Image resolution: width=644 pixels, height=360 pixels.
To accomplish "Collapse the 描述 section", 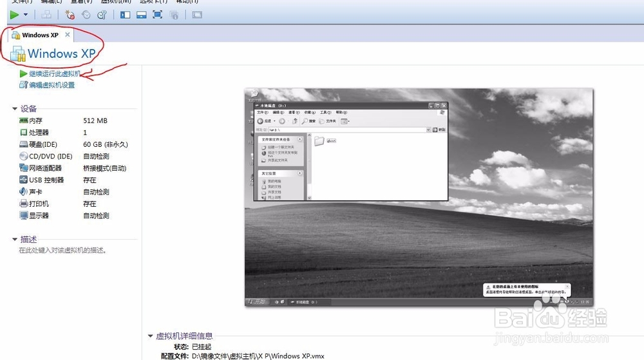I will pyautogui.click(x=15, y=240).
